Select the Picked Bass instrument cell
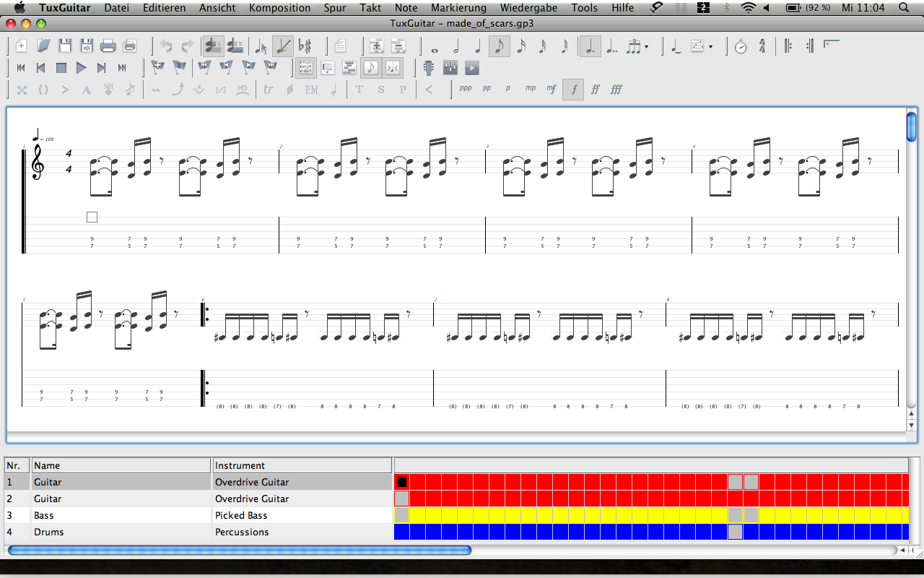924x578 pixels. [302, 515]
